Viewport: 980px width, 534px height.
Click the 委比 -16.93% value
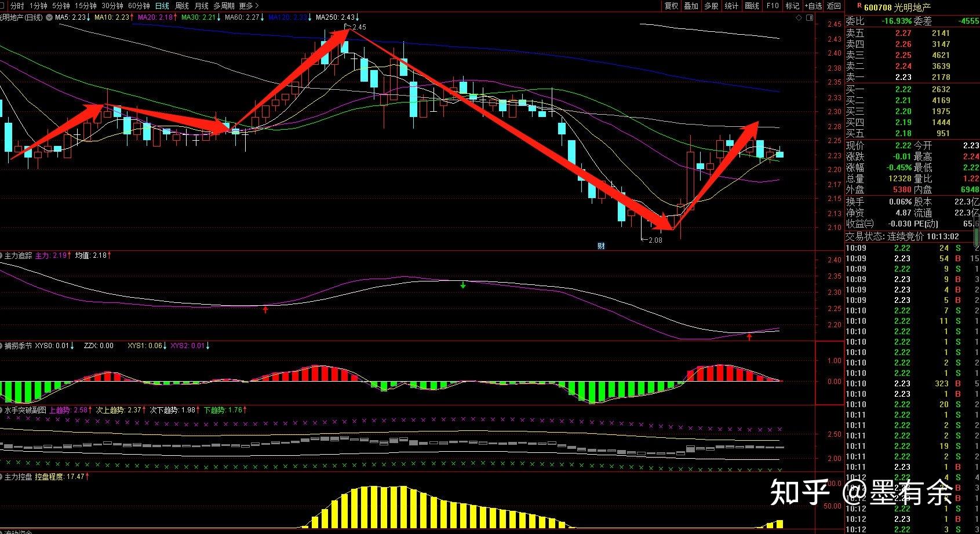pos(896,21)
